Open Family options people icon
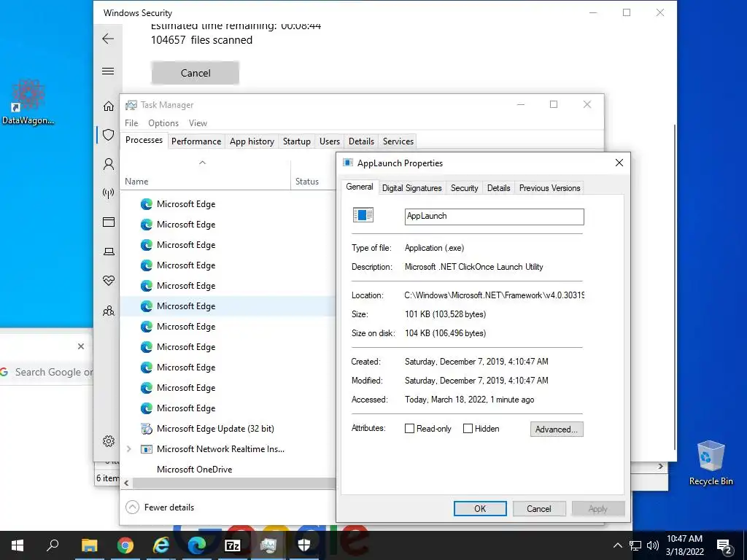 click(x=109, y=311)
